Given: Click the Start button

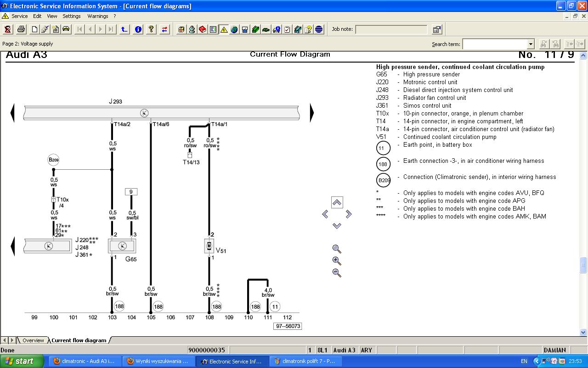Looking at the screenshot, I should 22,361.
